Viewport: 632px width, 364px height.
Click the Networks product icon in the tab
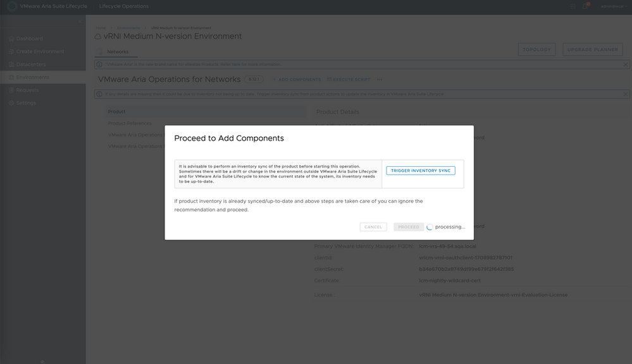101,52
